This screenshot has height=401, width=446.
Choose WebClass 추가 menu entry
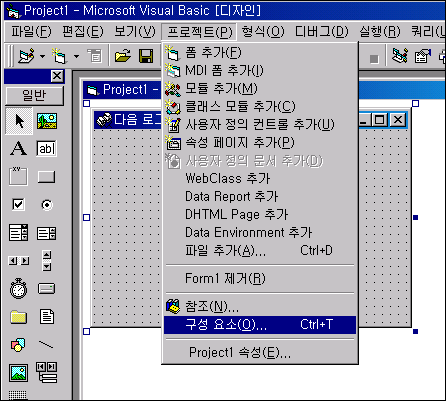pyautogui.click(x=260, y=178)
